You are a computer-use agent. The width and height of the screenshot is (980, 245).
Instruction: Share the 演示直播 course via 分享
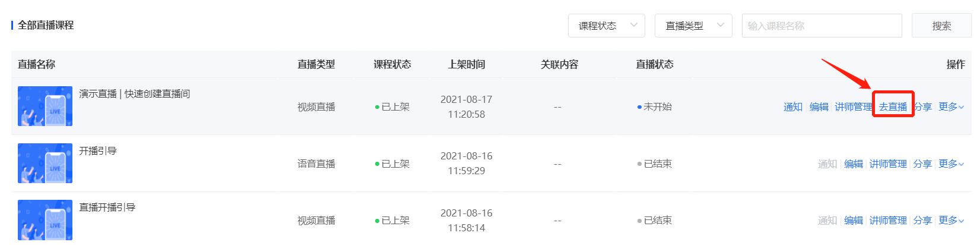point(922,107)
